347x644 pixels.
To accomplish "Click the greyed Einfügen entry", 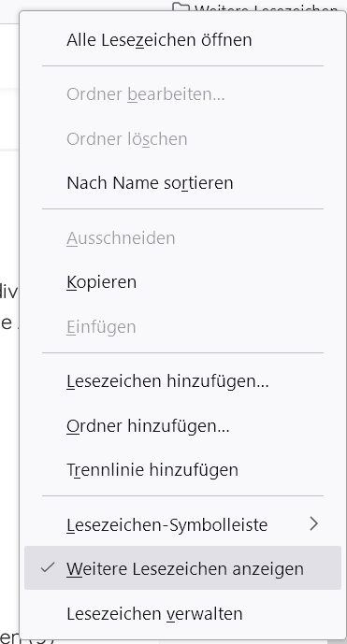I will click(101, 327).
